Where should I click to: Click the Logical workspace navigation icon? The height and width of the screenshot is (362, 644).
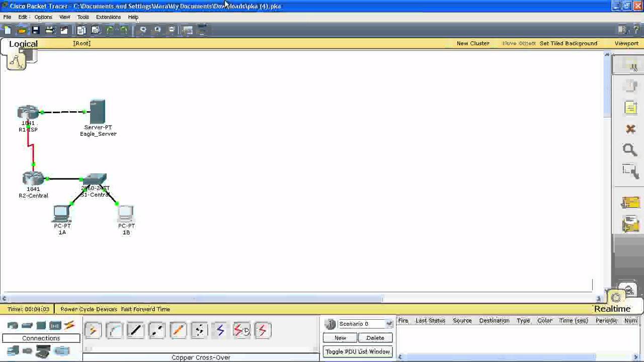(x=16, y=61)
